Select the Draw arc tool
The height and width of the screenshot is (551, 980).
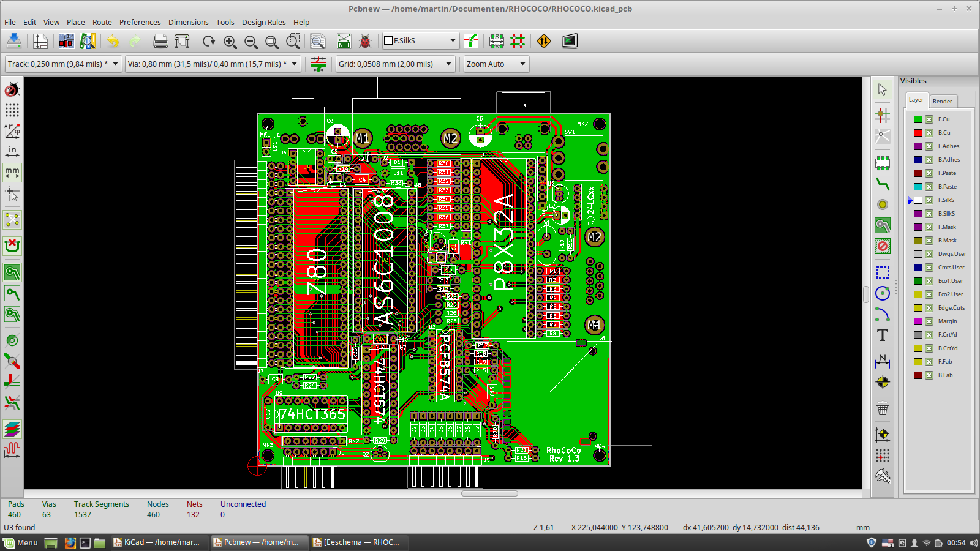click(883, 314)
